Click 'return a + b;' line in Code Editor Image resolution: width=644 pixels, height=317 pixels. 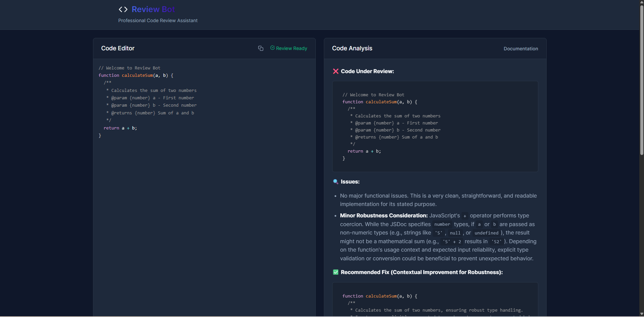pos(120,128)
